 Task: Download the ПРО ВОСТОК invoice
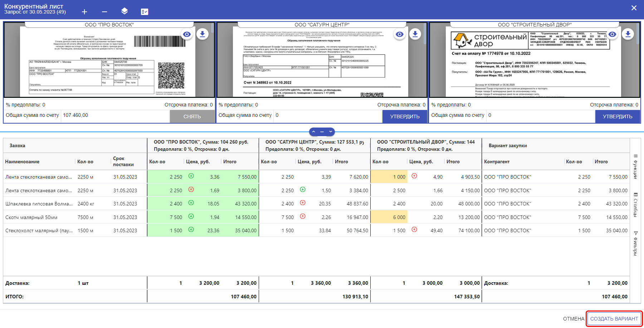tap(203, 34)
